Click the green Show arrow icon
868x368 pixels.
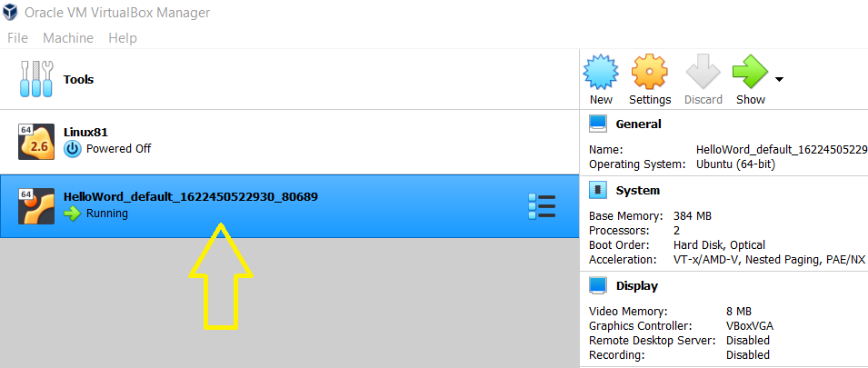(750, 72)
